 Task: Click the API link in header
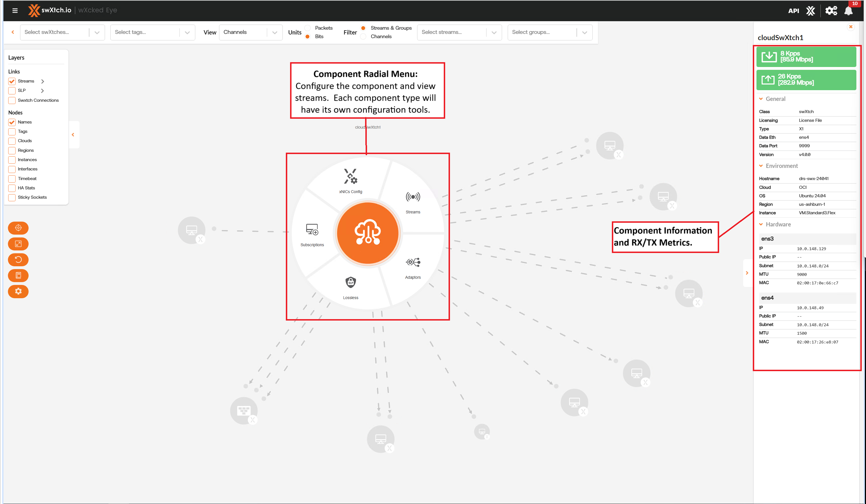(x=793, y=11)
